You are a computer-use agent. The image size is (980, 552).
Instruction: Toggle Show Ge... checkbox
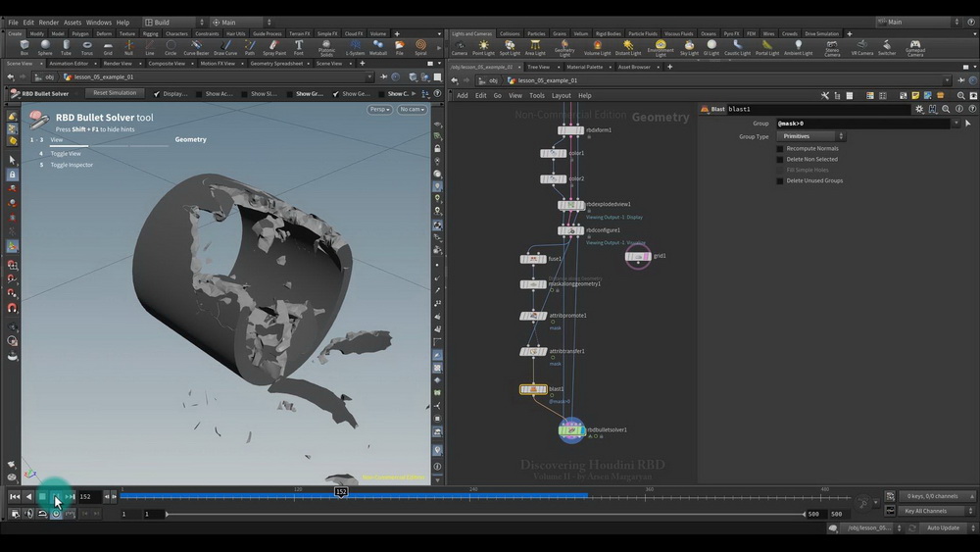[x=335, y=94]
